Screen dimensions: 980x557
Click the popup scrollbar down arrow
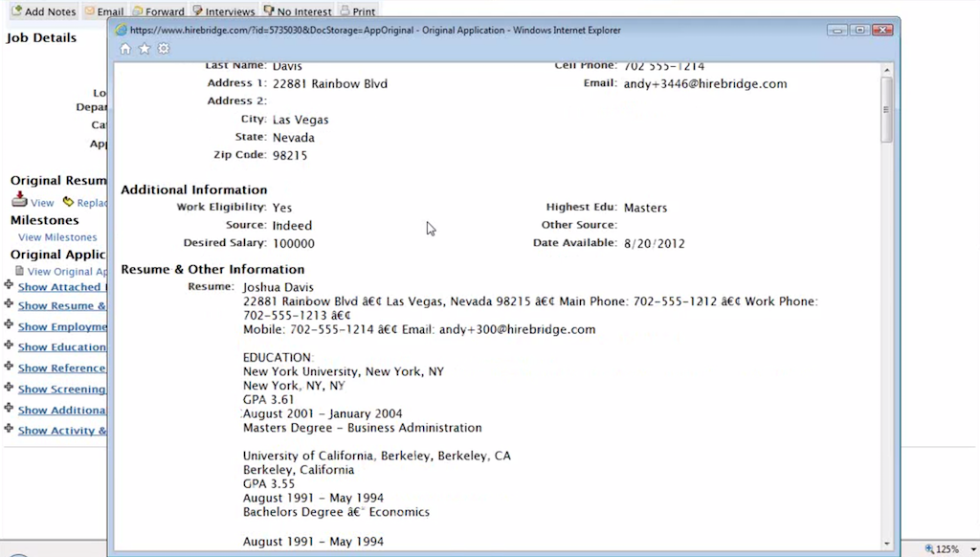click(887, 544)
